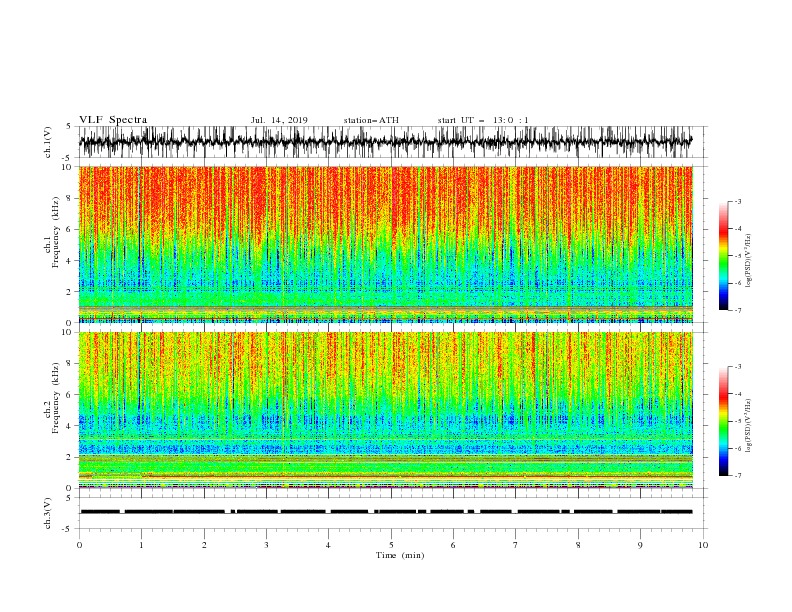Viewport: 792px width, 612px height.
Task: Click the ch.3 black status bar trace
Action: (x=386, y=512)
